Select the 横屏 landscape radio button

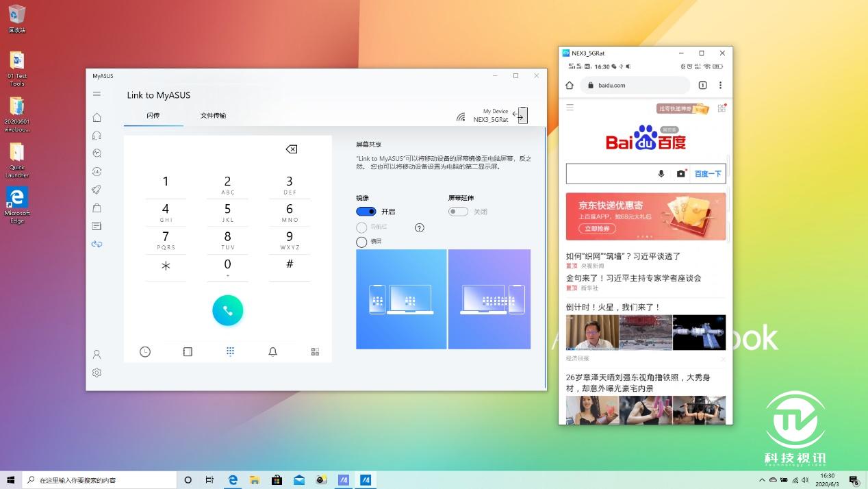(361, 241)
